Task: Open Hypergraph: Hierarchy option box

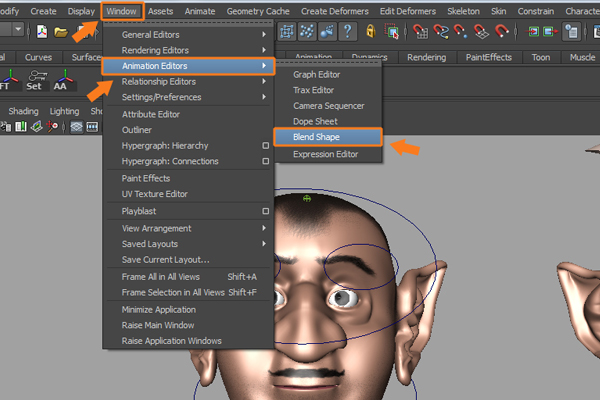Action: pyautogui.click(x=266, y=145)
